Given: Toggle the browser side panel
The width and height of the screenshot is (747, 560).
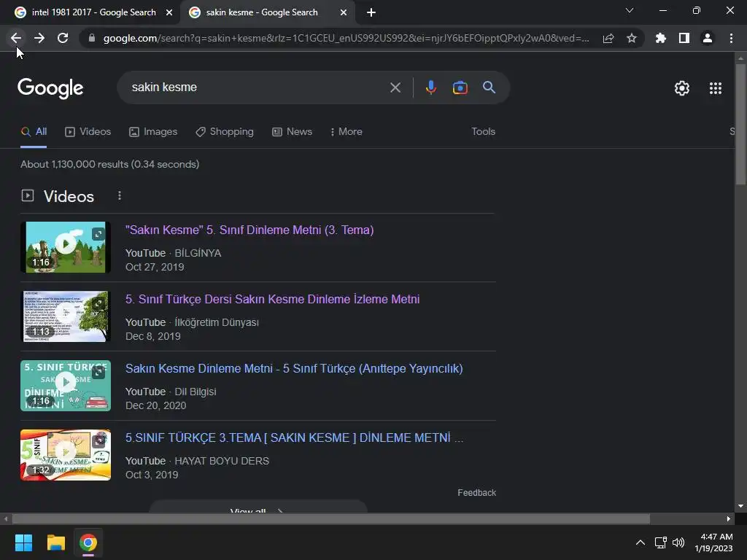Looking at the screenshot, I should point(684,38).
